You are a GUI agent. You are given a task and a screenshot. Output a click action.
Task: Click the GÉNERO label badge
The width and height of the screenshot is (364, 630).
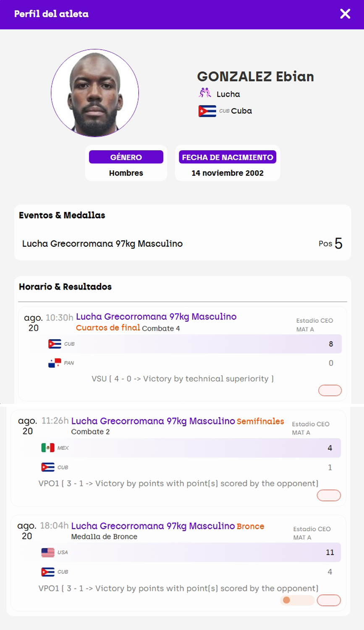pos(126,157)
